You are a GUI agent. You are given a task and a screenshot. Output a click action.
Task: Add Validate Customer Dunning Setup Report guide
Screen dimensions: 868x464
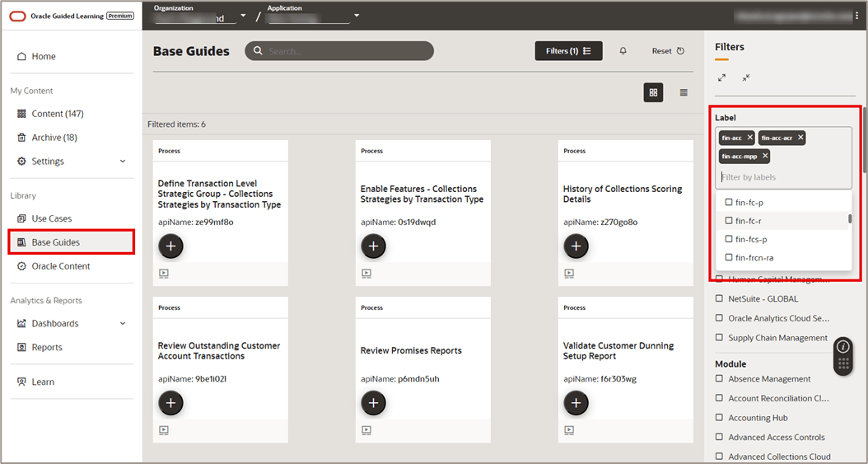coord(576,403)
